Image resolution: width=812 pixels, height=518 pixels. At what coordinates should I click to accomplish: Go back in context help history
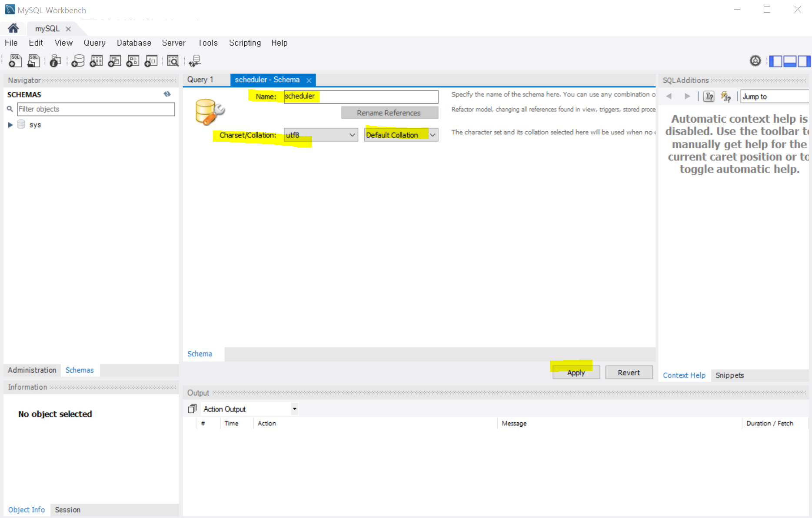pos(669,96)
